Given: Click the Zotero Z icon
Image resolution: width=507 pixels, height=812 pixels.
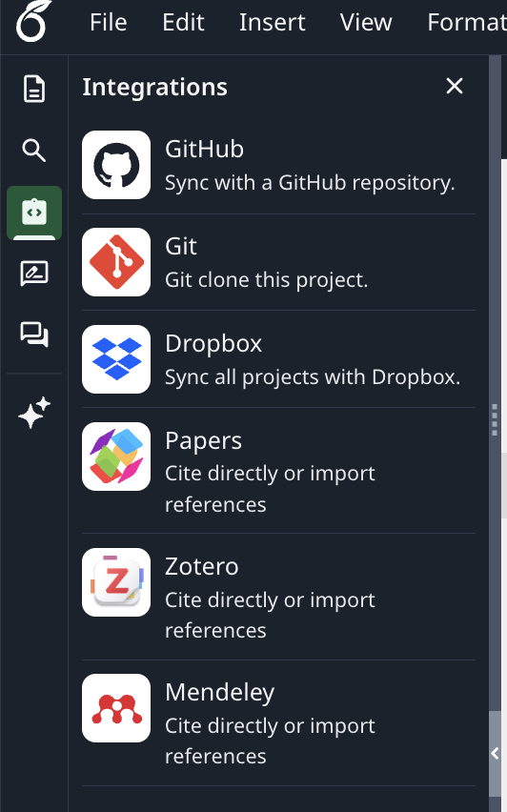Looking at the screenshot, I should (x=116, y=582).
